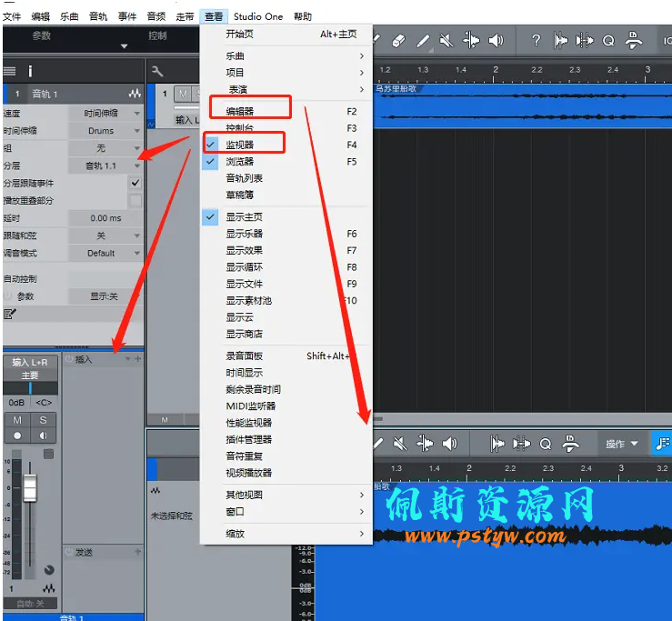Click the 延时 0.00 ms value field

pyautogui.click(x=105, y=218)
